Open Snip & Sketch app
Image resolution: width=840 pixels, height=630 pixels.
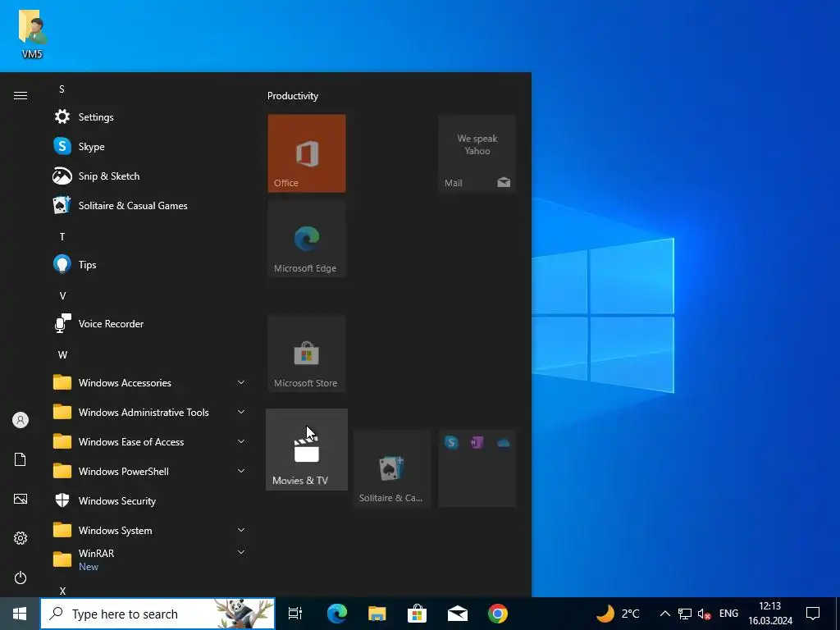pyautogui.click(x=150, y=176)
